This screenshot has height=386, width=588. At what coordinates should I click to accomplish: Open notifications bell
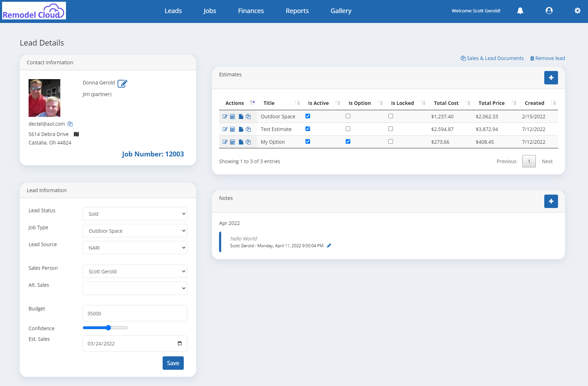(x=520, y=11)
